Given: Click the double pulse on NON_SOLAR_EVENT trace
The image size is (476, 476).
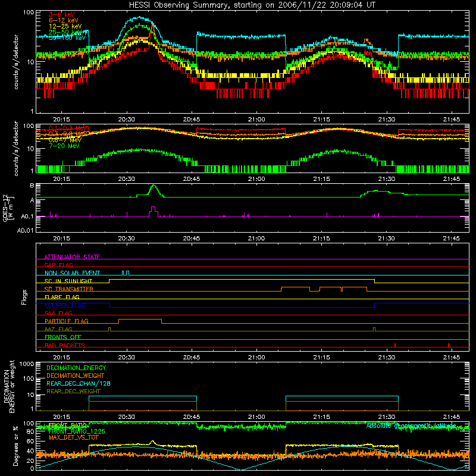Looking at the screenshot, I should click(126, 273).
